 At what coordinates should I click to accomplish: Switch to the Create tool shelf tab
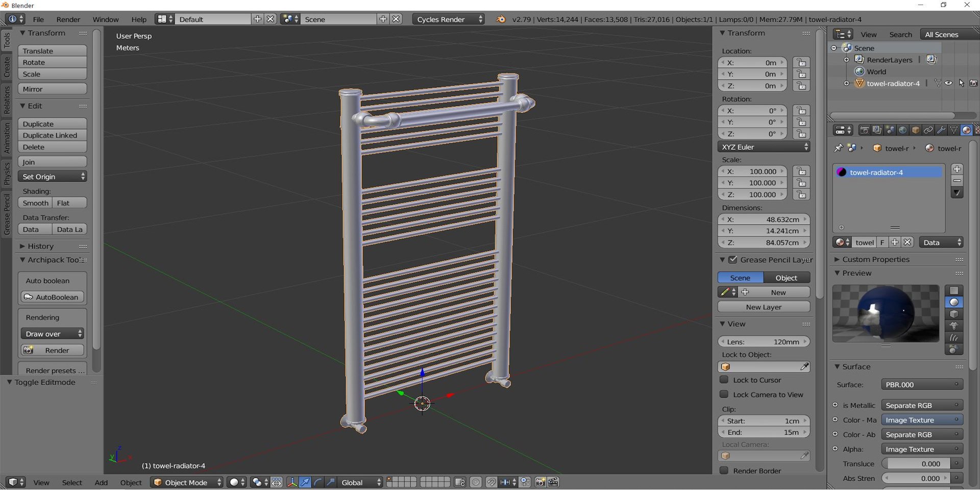pos(7,67)
